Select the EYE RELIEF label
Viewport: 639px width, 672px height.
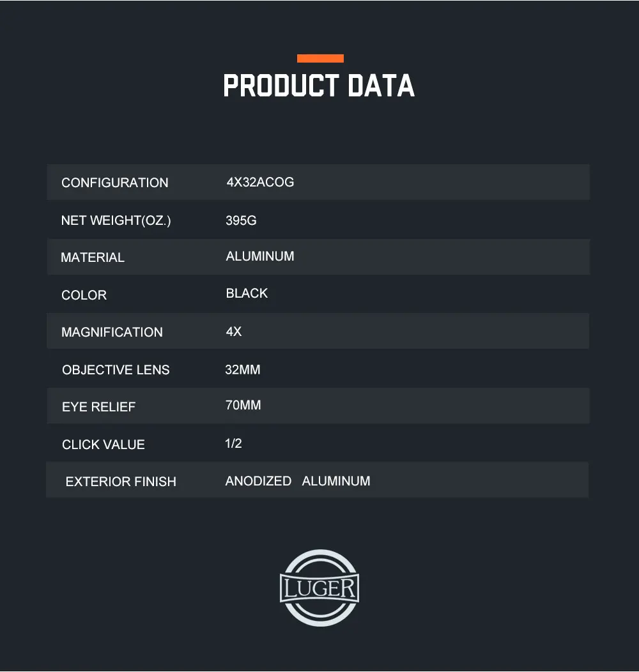point(98,407)
